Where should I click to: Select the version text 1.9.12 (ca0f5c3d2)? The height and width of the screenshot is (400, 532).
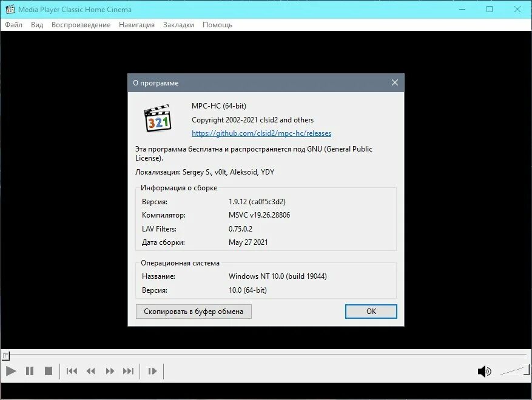257,202
